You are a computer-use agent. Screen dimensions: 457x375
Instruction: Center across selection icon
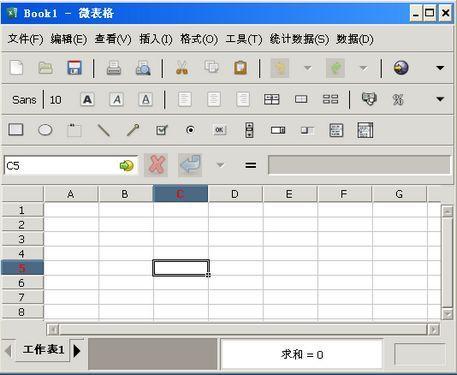[272, 99]
